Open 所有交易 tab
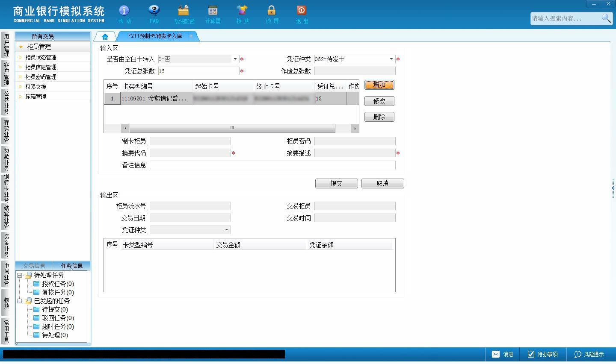616x364 pixels. (43, 36)
